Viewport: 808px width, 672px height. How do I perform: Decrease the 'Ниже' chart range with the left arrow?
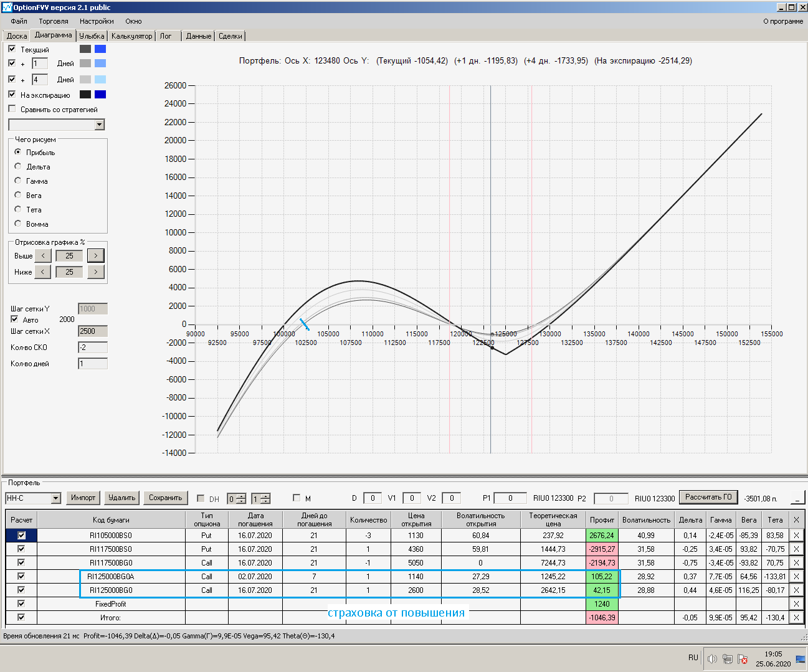(42, 272)
